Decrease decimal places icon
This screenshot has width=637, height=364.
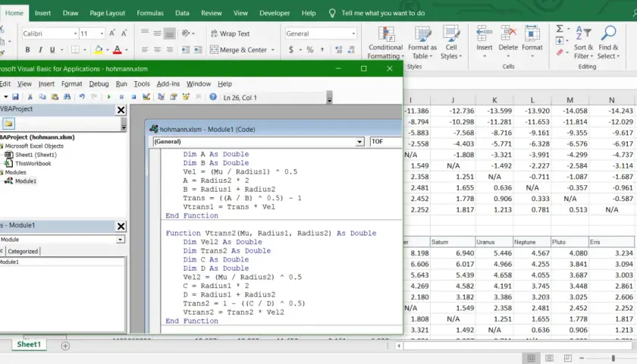[351, 49]
